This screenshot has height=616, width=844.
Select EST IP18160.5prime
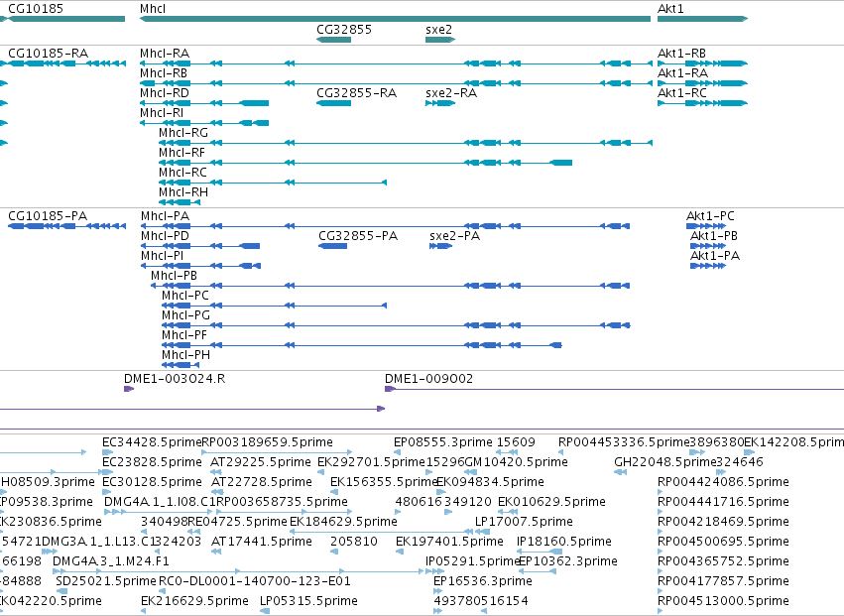pyautogui.click(x=540, y=552)
